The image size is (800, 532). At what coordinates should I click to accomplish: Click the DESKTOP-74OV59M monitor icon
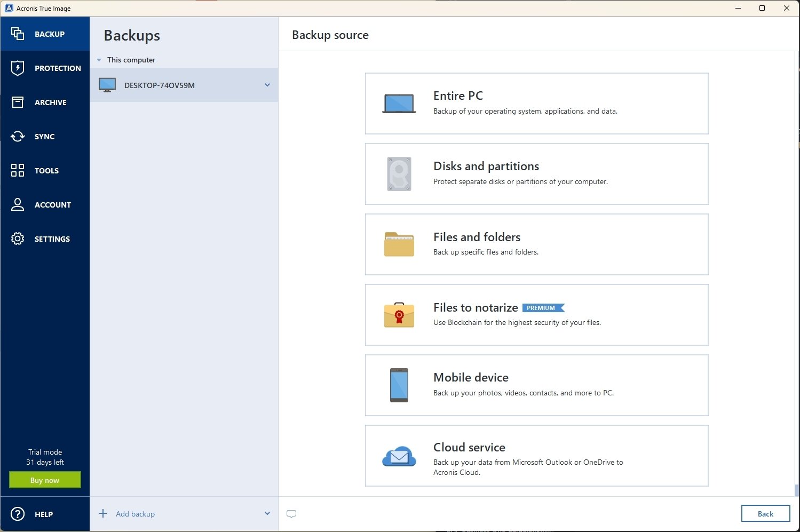pyautogui.click(x=107, y=85)
